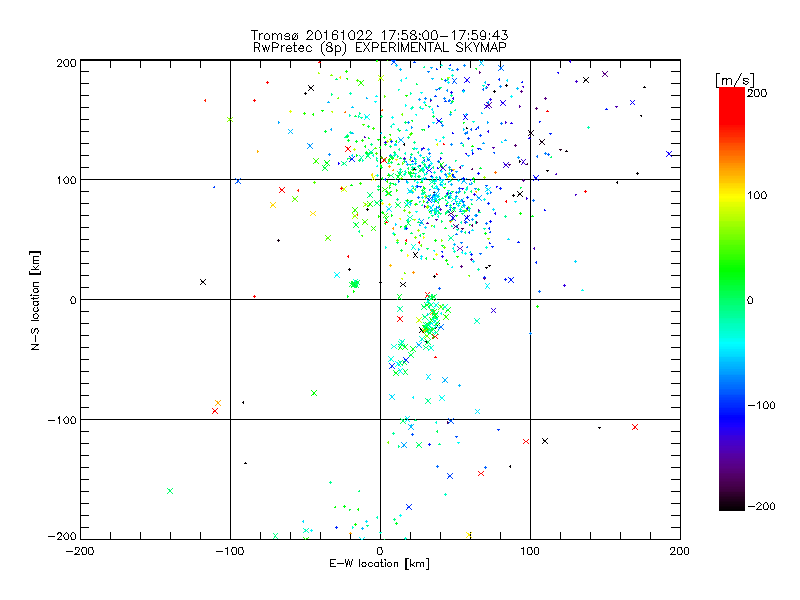Click the colorbar label '200' at top

click(x=757, y=93)
